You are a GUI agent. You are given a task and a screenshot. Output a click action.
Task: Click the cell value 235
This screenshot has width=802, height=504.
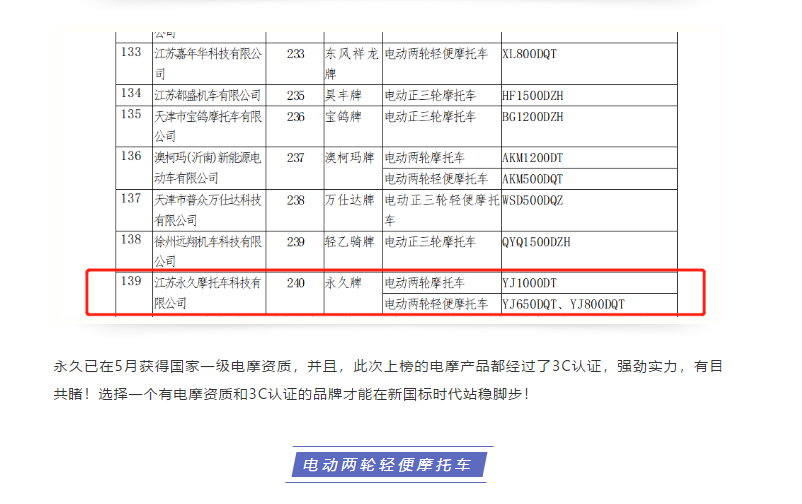click(x=296, y=96)
